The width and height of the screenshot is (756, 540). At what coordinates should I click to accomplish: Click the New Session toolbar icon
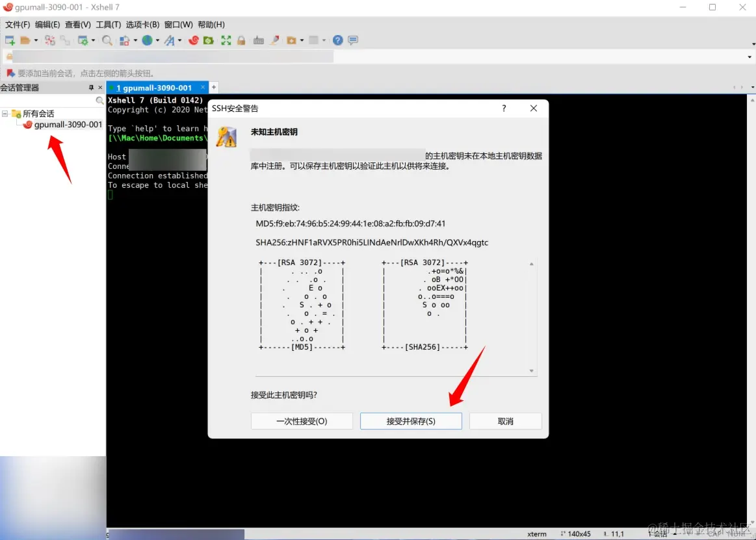[10, 40]
